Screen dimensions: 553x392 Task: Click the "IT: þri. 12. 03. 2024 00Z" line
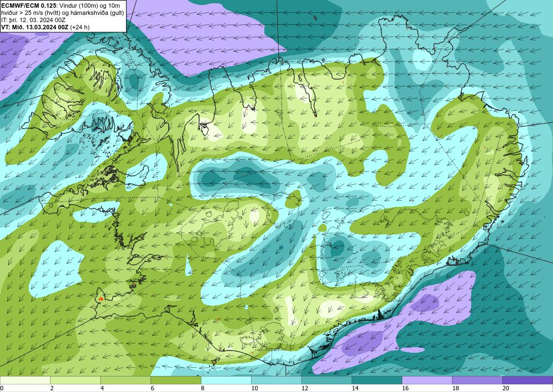click(x=34, y=20)
